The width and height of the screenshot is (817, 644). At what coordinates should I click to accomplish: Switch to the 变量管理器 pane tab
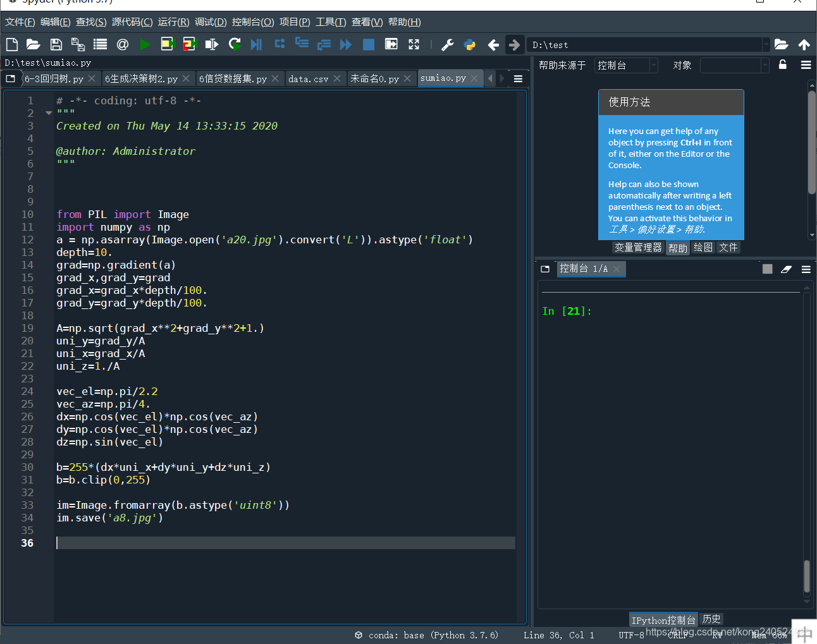pyautogui.click(x=638, y=248)
